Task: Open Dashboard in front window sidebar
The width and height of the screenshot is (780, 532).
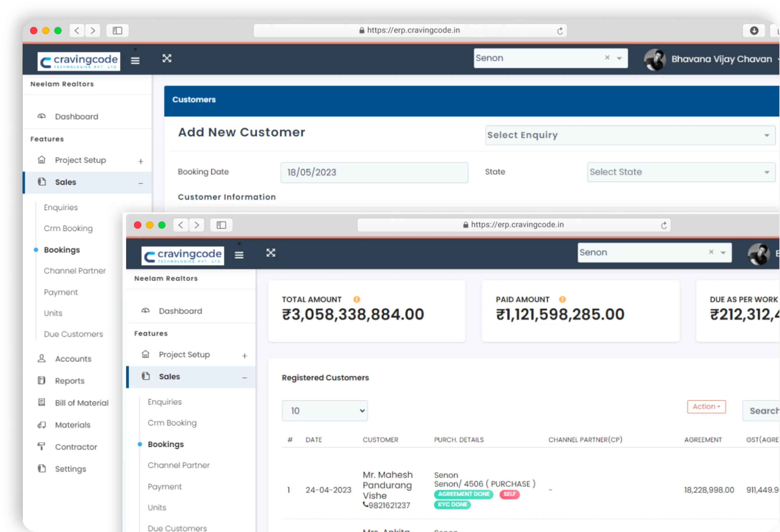Action: point(180,311)
